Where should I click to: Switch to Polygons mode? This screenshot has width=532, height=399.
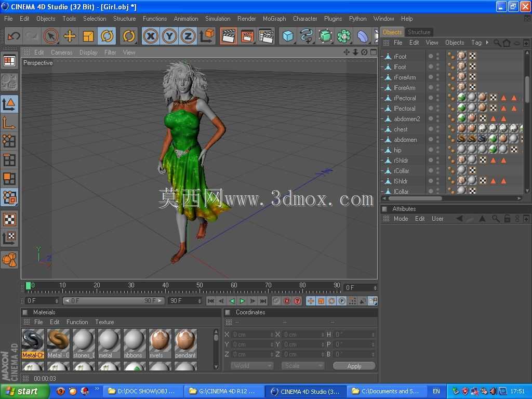pos(9,179)
